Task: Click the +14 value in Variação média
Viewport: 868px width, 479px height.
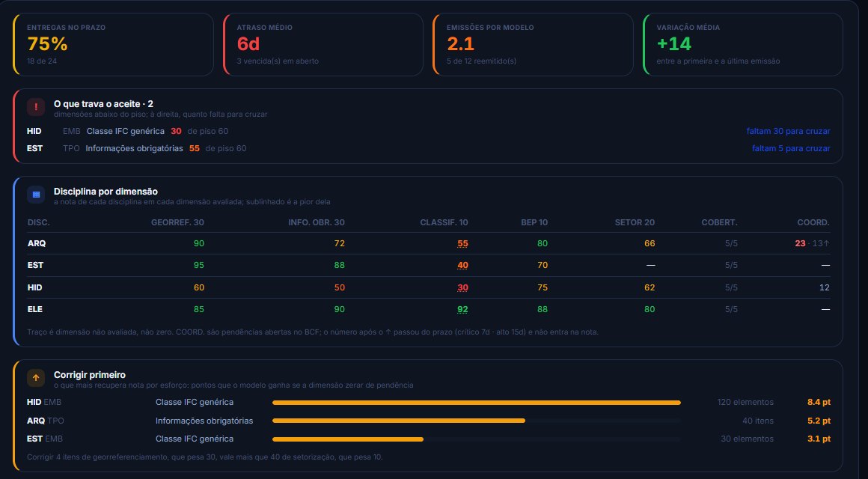Action: [x=674, y=43]
